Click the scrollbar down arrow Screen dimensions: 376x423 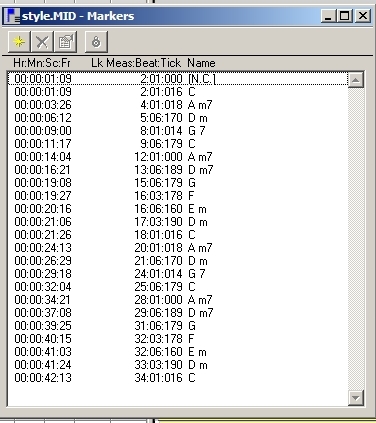tap(356, 398)
